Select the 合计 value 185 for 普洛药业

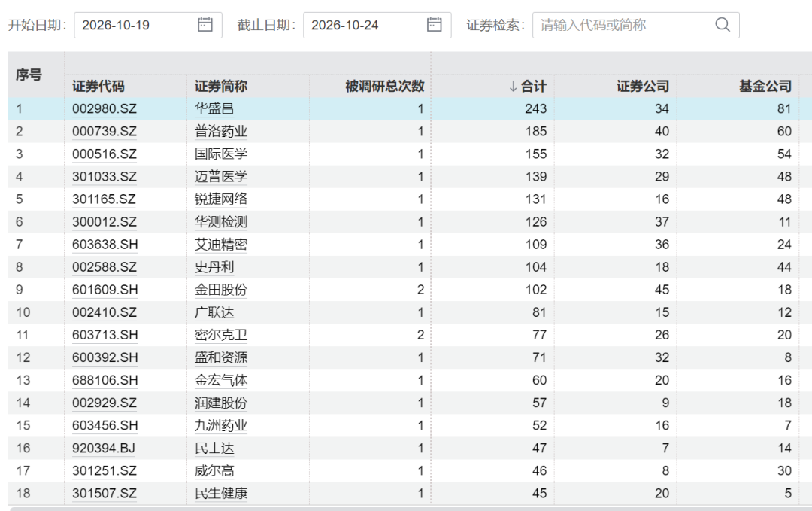tap(535, 132)
